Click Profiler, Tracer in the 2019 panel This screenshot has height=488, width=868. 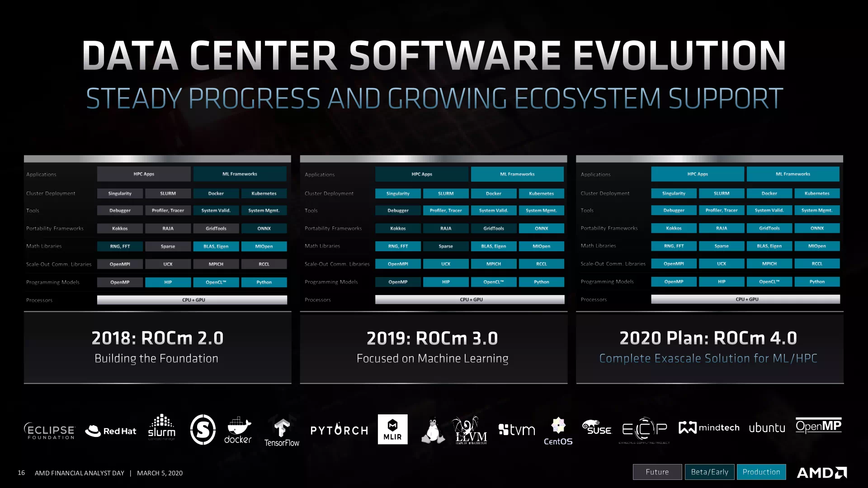pyautogui.click(x=446, y=211)
